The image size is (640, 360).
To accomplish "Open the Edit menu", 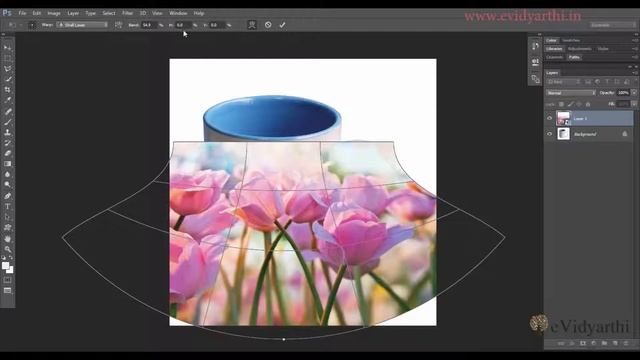I will 37,13.
